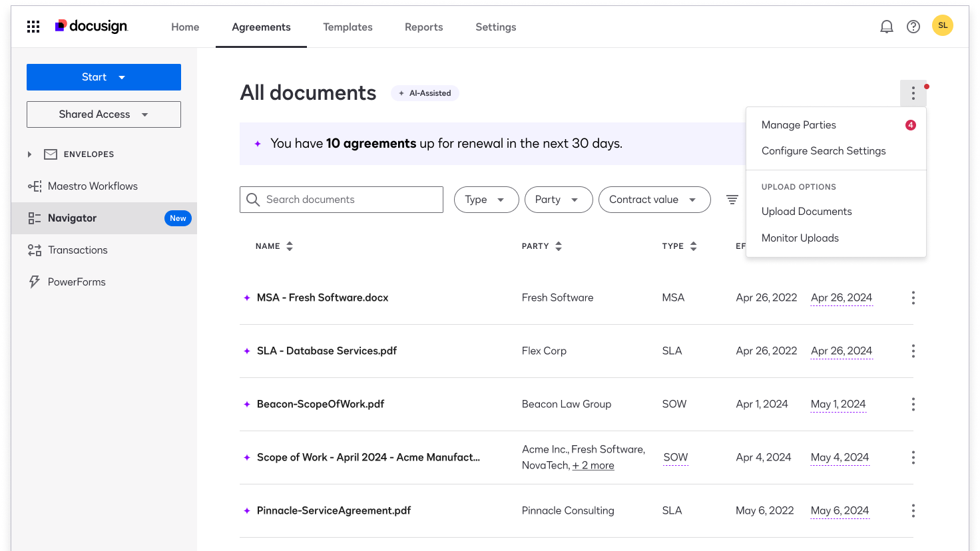
Task: Click the filter lines icon beside Contract value
Action: (732, 200)
